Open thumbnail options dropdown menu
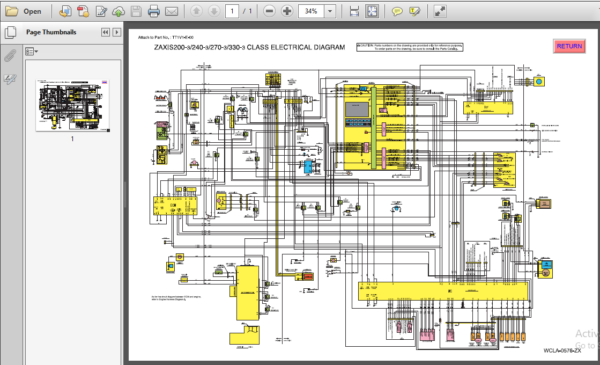 coord(31,51)
